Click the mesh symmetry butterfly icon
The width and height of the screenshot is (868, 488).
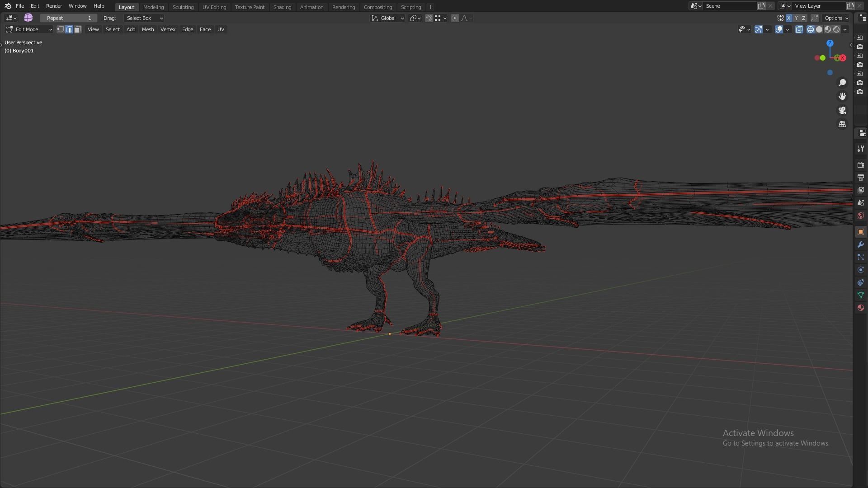coord(780,18)
